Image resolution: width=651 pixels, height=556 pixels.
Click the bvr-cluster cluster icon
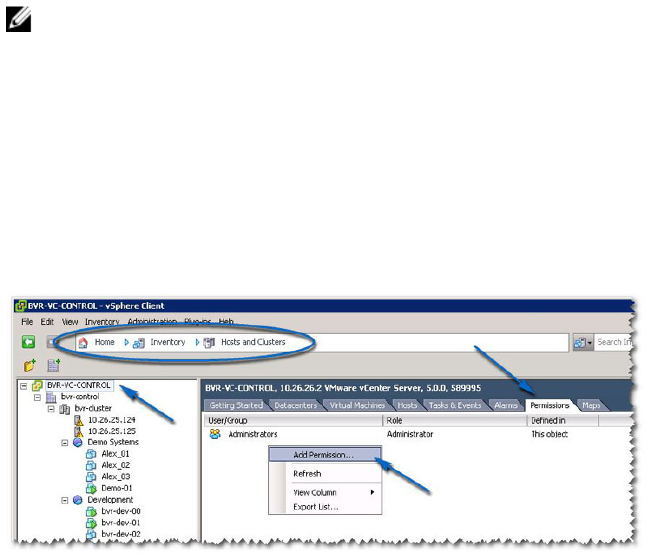click(65, 409)
